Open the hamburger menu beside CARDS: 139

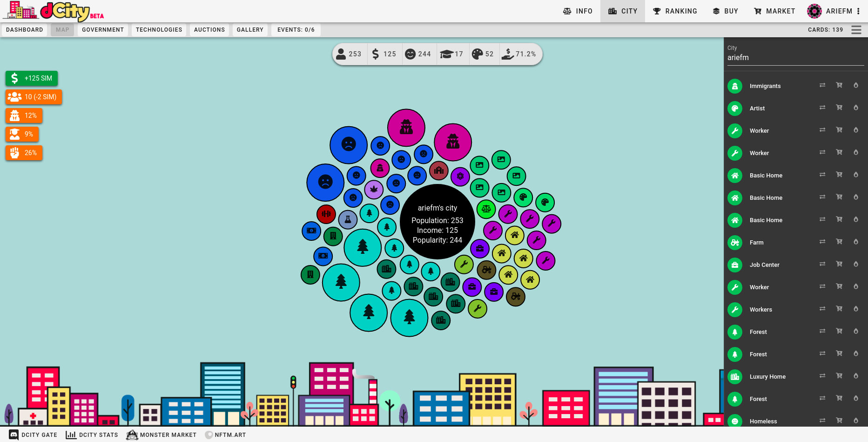[856, 30]
